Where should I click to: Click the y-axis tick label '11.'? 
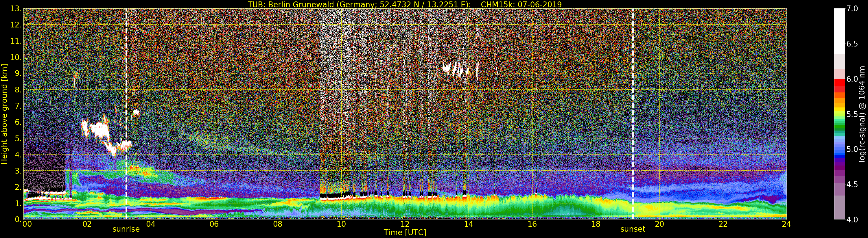pos(16,41)
